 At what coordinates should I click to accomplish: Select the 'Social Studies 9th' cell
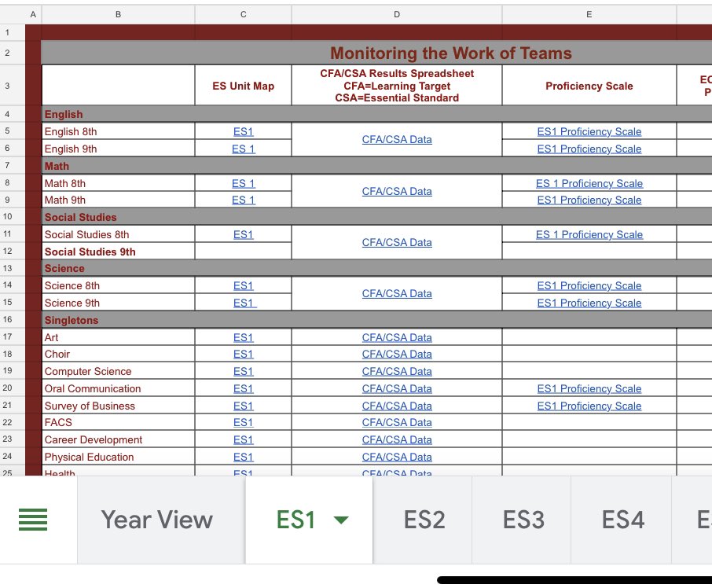tap(118, 252)
